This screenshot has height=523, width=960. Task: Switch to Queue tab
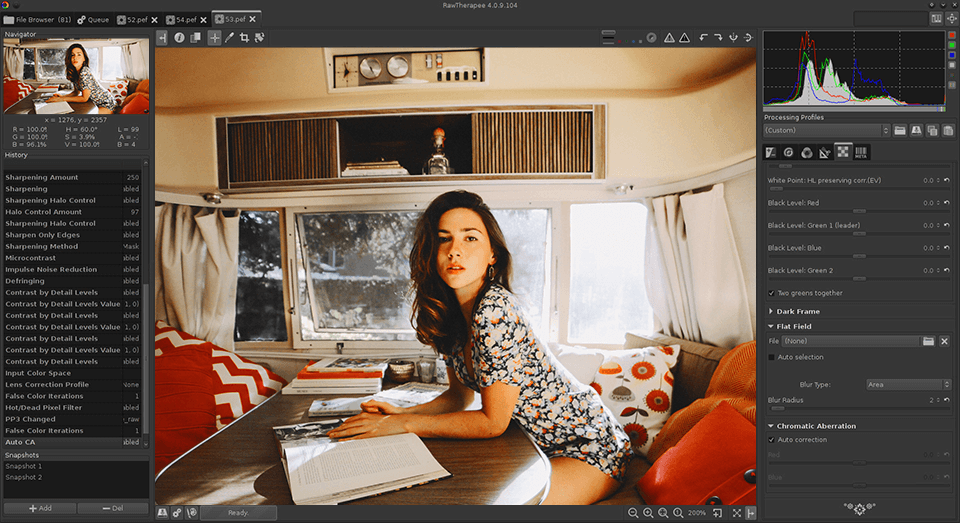click(x=93, y=20)
